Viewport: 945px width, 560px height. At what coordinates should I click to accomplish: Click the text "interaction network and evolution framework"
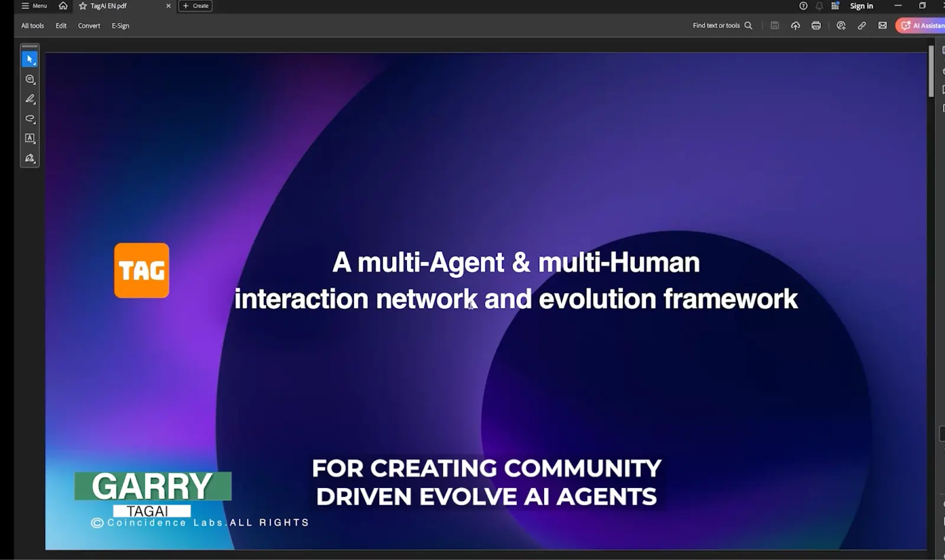coord(516,299)
